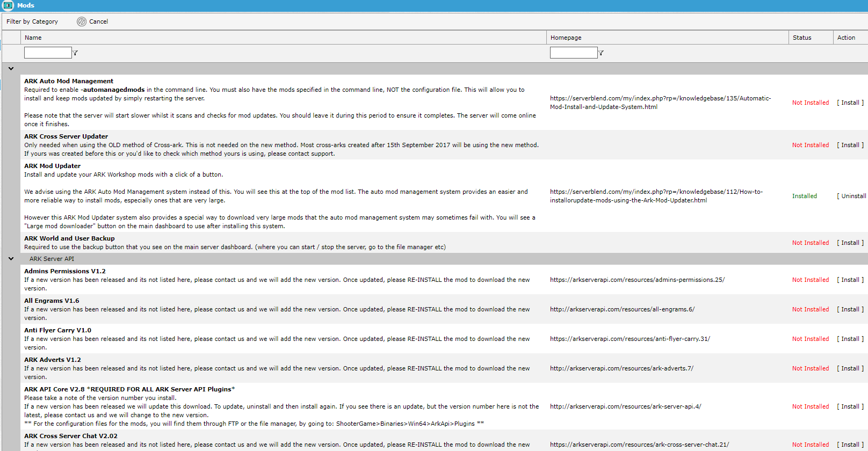Screen dimensions: 868x451
Task: Open the anti-flyer-carry homepage URL
Action: [x=630, y=339]
